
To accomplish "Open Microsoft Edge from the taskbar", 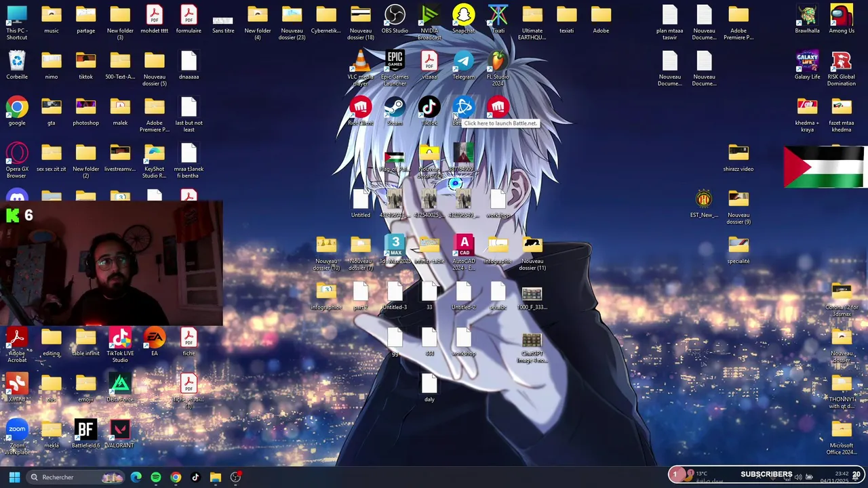I will 136,477.
